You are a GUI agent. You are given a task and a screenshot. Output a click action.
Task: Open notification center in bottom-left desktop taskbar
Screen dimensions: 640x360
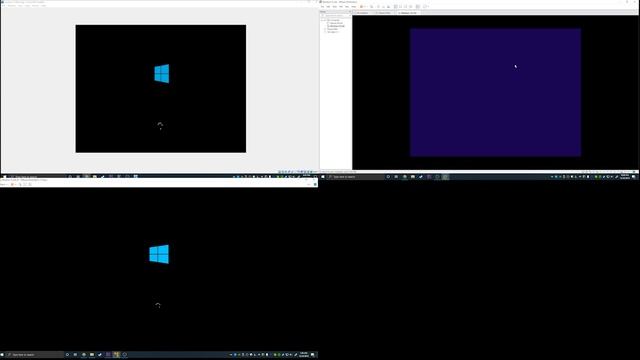[x=313, y=355]
